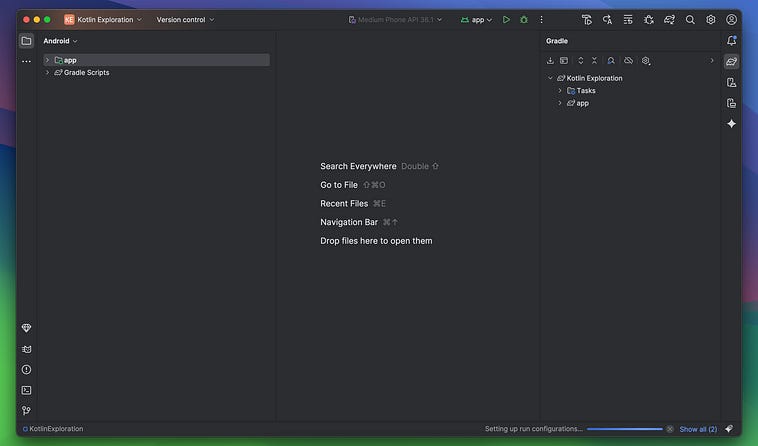Image resolution: width=758 pixels, height=446 pixels.
Task: Select Tasks row in Gradle panel
Action: click(x=631, y=90)
